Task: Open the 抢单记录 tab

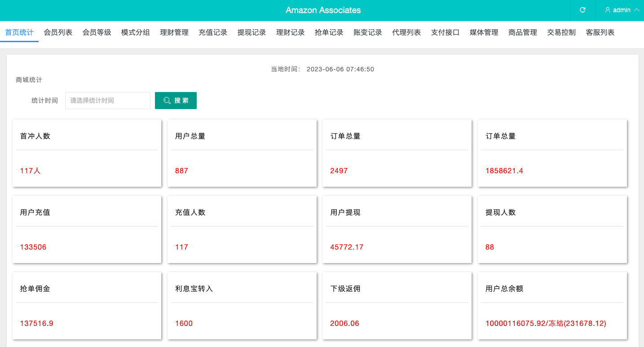Action: point(329,32)
